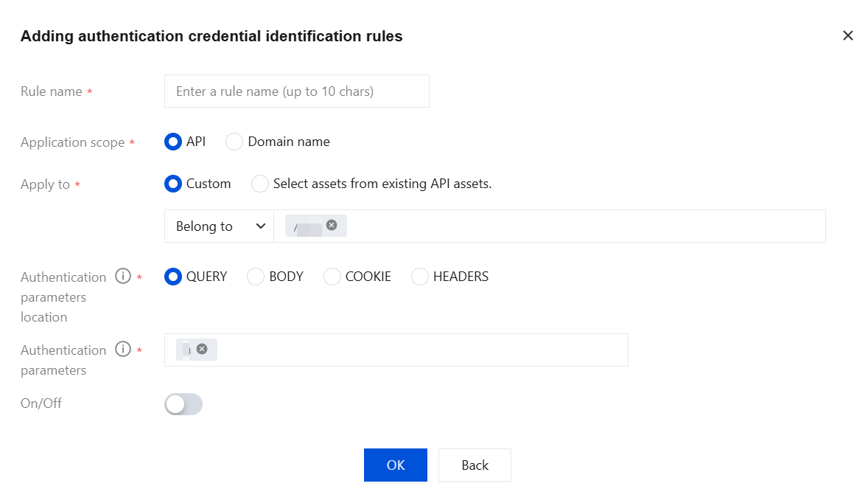
Task: Choose Custom apply-to option
Action: click(173, 184)
